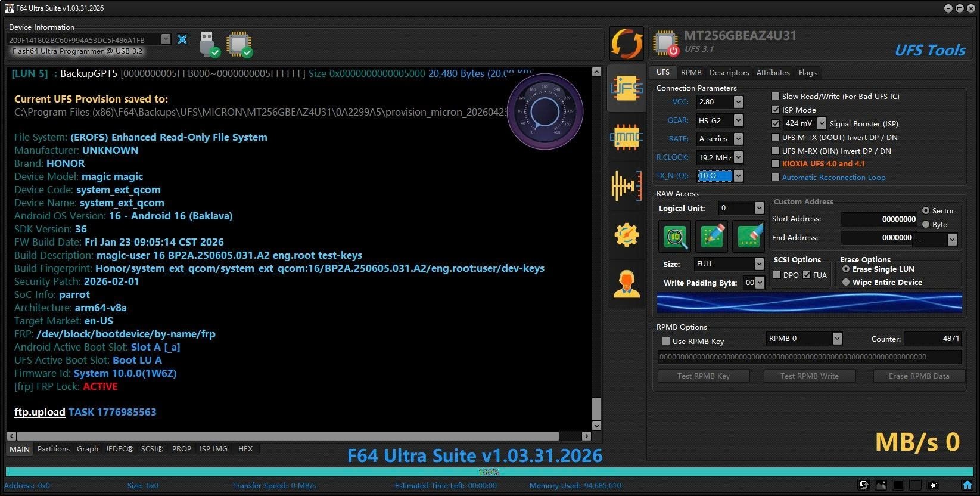
Task: Open the UFS chip sidebar icon
Action: point(627,88)
